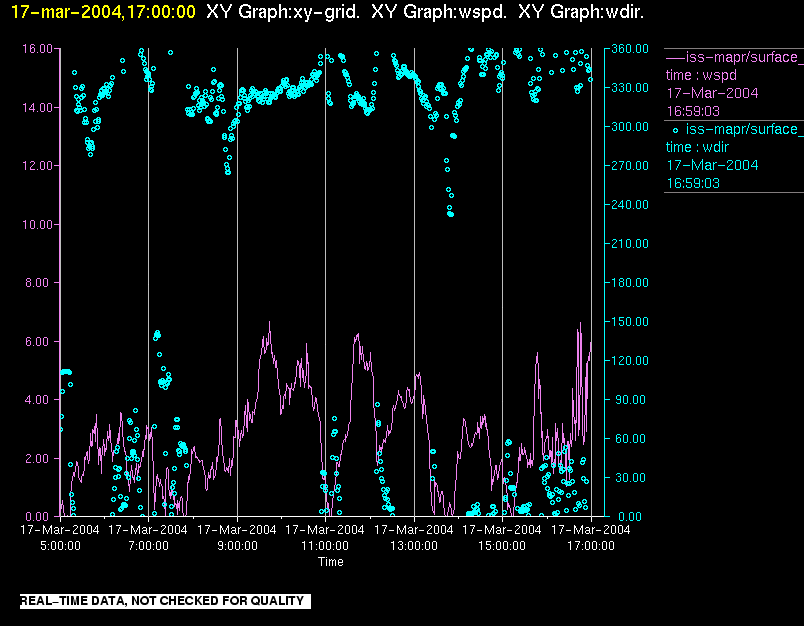This screenshot has height=626, width=804.
Task: Click the 5:00:00 time axis label
Action: pyautogui.click(x=61, y=546)
